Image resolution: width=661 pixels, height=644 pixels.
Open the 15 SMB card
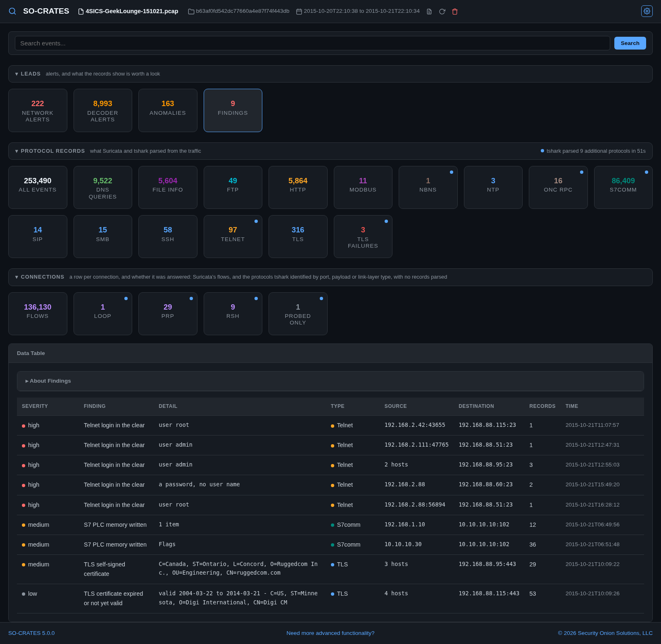(103, 237)
